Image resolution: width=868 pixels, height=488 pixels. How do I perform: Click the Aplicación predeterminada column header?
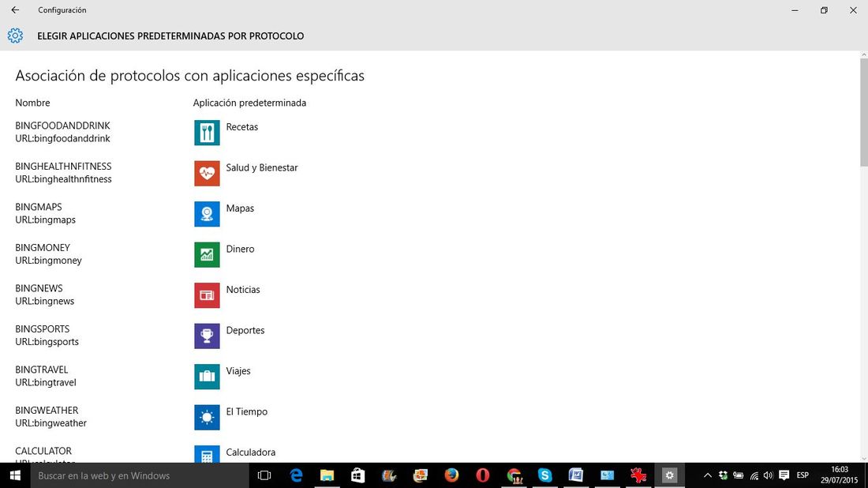tap(249, 103)
